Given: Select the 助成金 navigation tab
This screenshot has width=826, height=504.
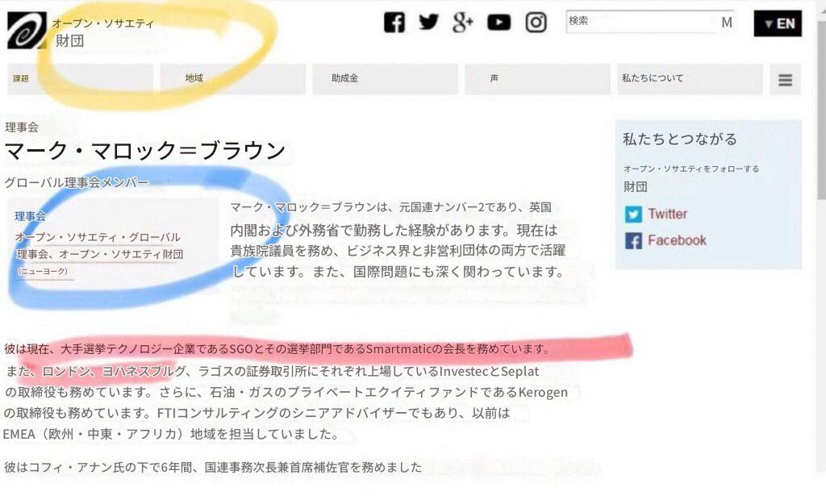Looking at the screenshot, I should click(385, 79).
